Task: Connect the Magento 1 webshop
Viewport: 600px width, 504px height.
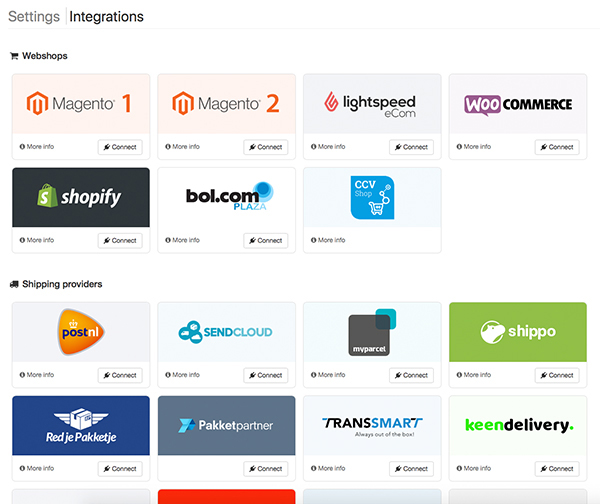Action: tap(120, 147)
